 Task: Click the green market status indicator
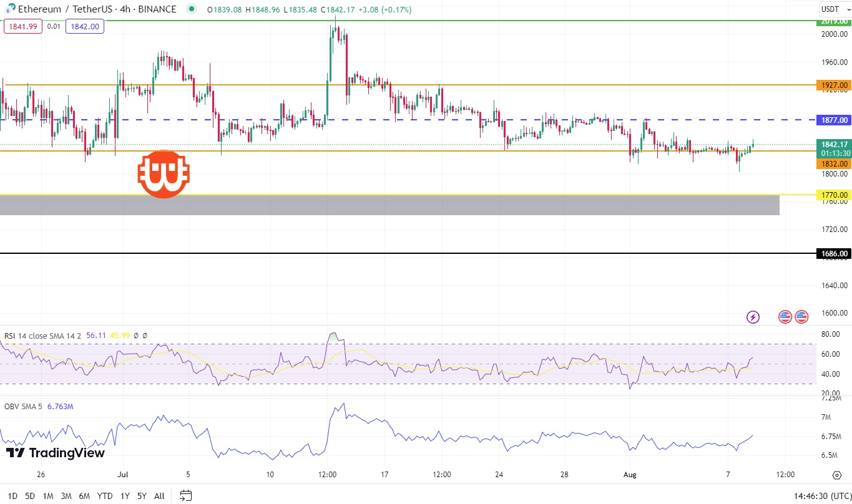coord(191,9)
